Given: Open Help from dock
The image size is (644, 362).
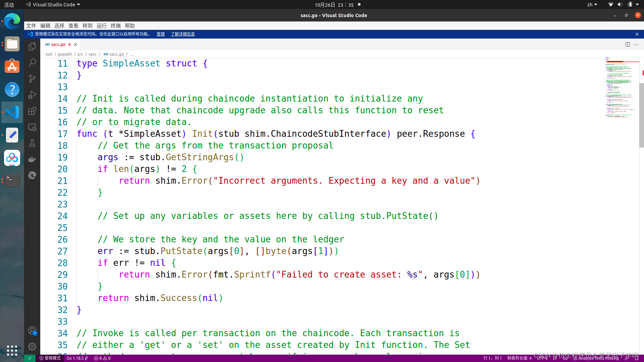Looking at the screenshot, I should (12, 89).
